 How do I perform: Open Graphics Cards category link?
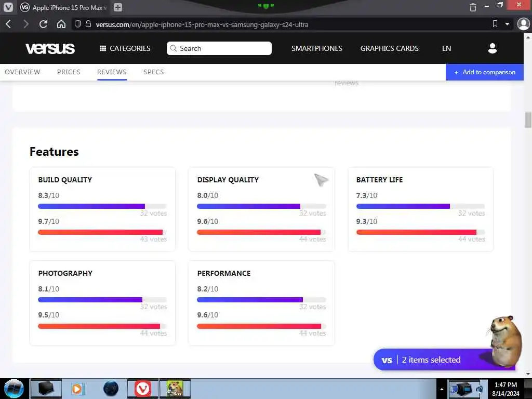point(389,48)
